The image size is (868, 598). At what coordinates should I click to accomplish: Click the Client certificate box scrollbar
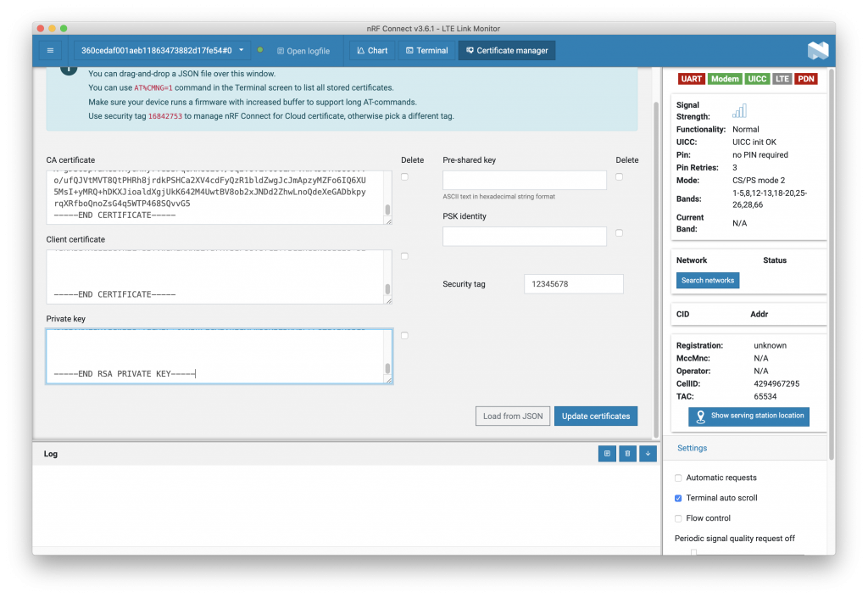tap(387, 289)
